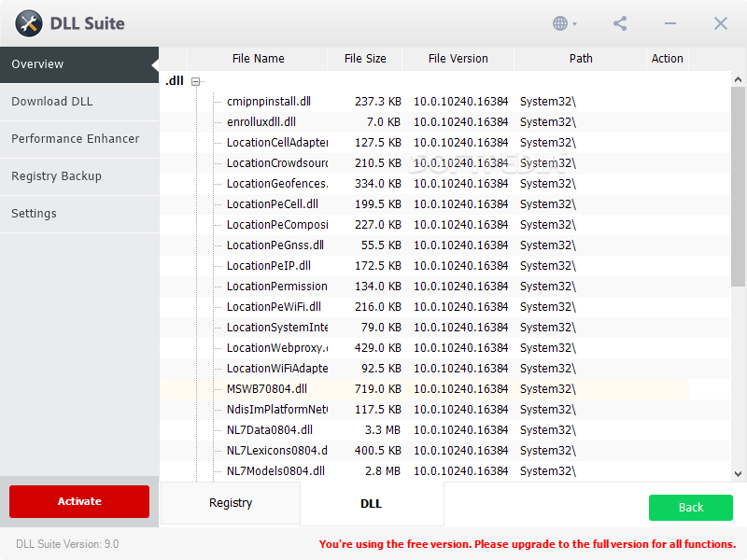Close the DLL Suite window

[720, 23]
